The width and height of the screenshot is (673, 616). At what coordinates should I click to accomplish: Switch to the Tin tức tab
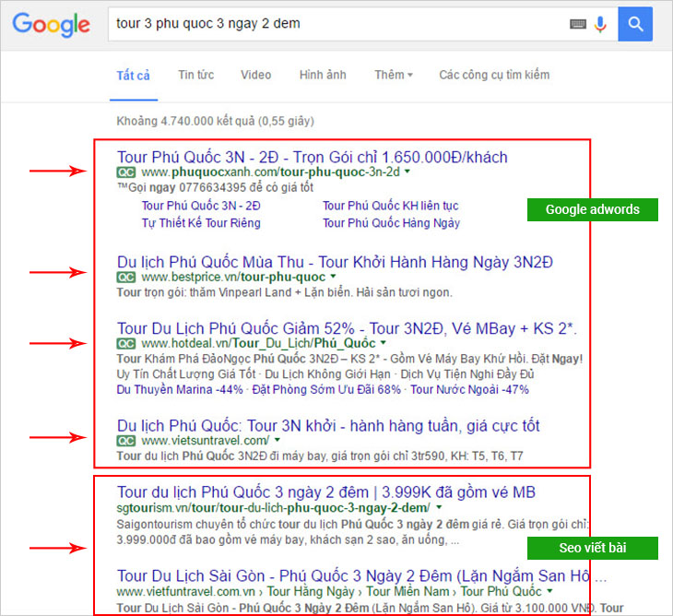point(196,75)
